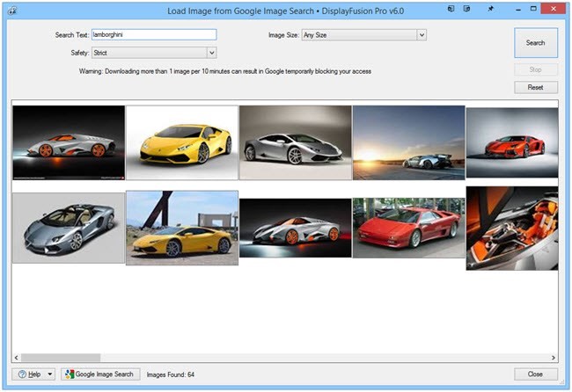
Task: Select the orange cockpit interior thumbnail
Action: (512, 229)
